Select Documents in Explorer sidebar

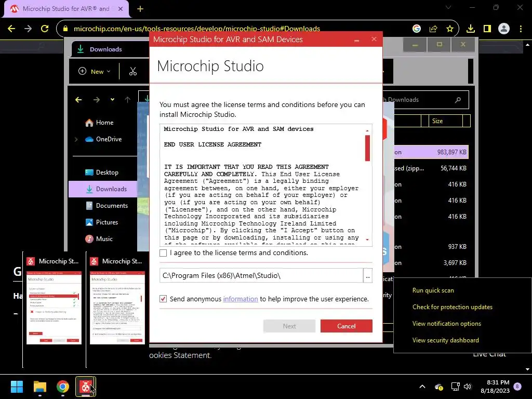tap(107, 206)
